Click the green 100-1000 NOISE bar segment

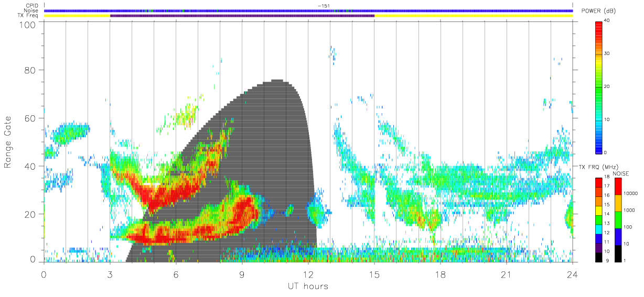click(618, 220)
